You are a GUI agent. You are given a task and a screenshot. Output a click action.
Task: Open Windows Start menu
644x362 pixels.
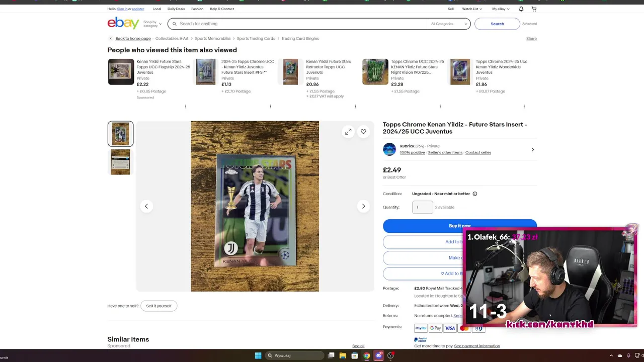point(258,355)
